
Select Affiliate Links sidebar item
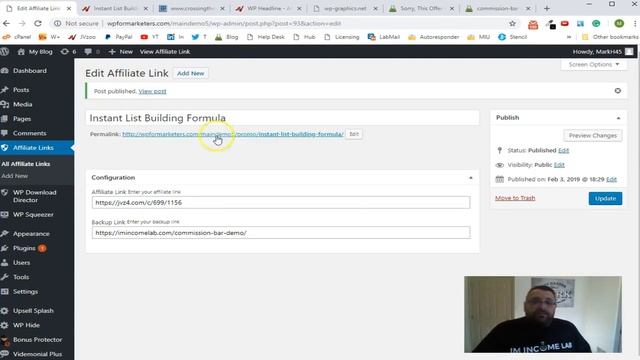33,148
